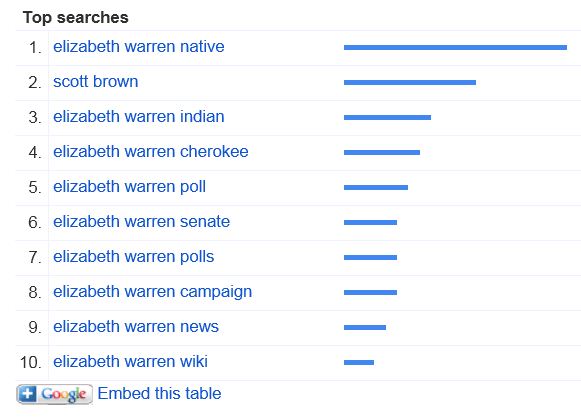Click the longest bar for 'elizabeth warren native'
The width and height of the screenshot is (581, 417).
(455, 47)
